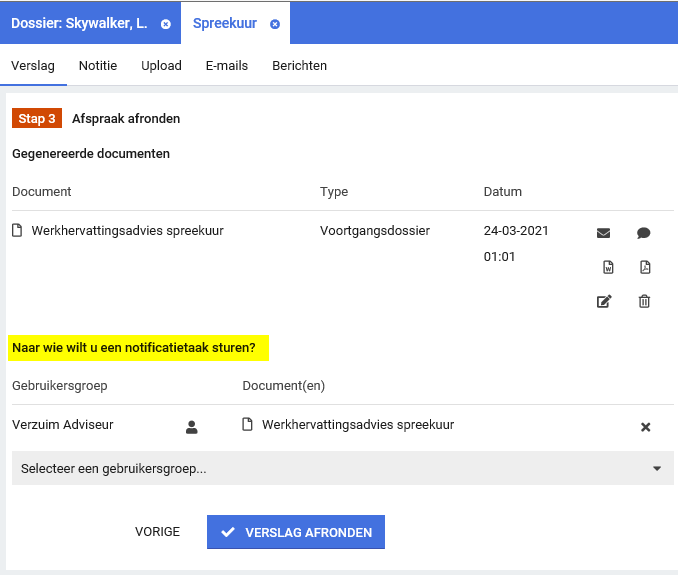Screen dimensions: 678x575
Task: Click the speech bubble comment icon
Action: [644, 233]
